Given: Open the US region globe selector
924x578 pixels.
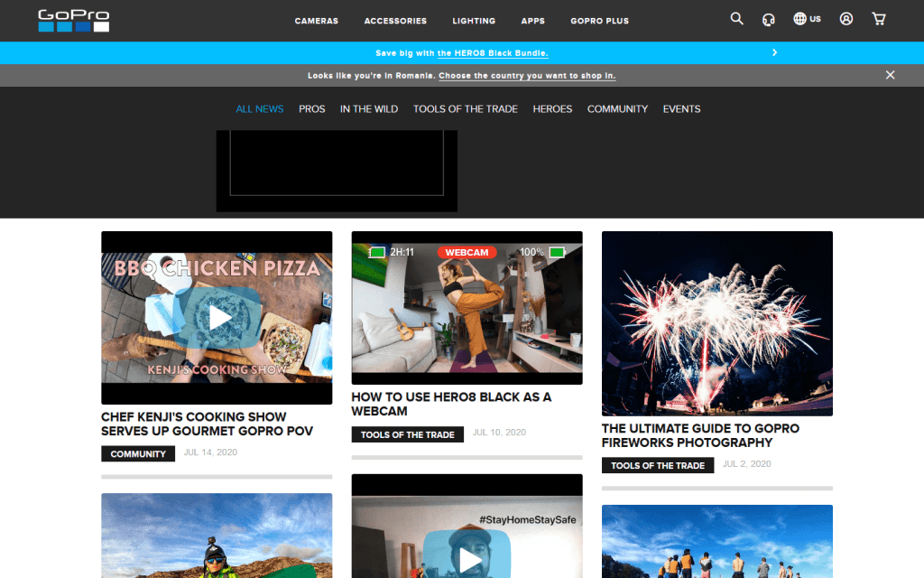Looking at the screenshot, I should (807, 19).
